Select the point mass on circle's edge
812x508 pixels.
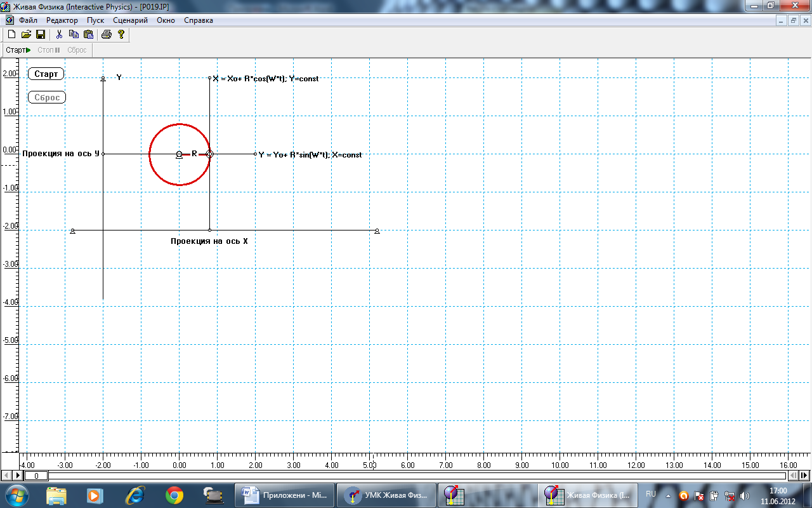point(210,154)
